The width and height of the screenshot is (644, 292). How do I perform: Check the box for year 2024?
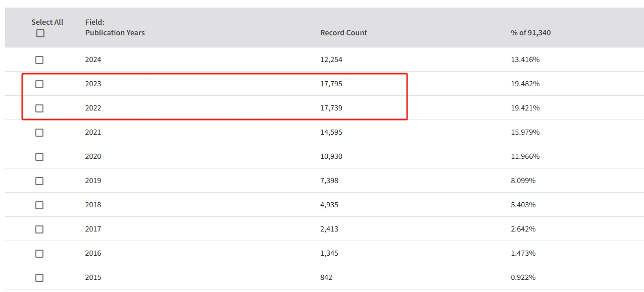click(39, 60)
